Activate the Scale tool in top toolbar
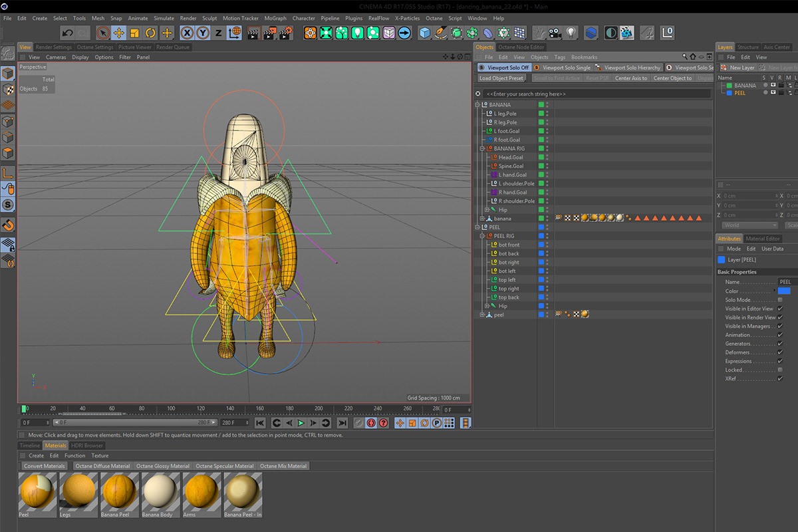The height and width of the screenshot is (532, 798). 134,33
